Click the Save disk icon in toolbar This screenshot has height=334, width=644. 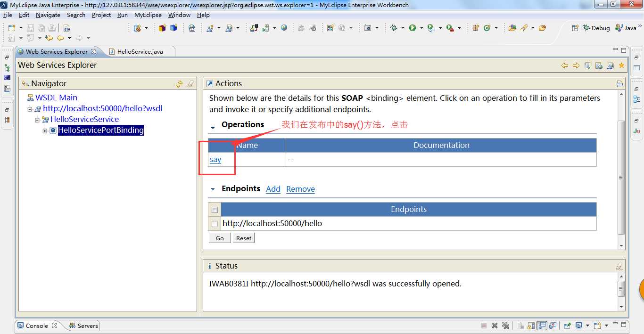coord(30,28)
